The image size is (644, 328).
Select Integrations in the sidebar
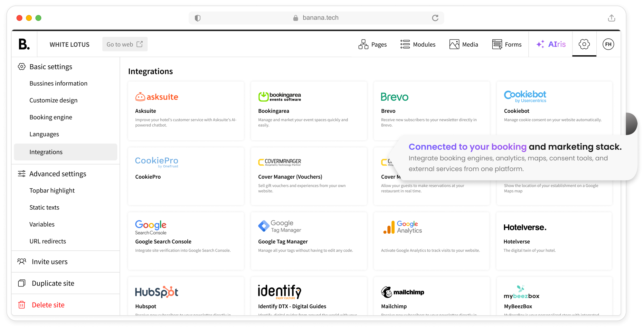click(x=66, y=152)
